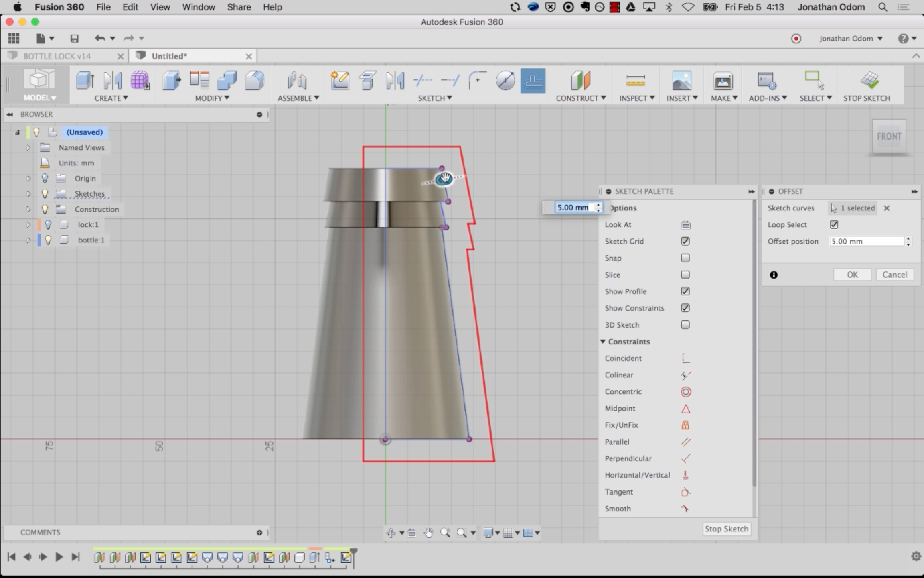Enable the Snap checkbox
This screenshot has height=578, width=924.
tap(685, 258)
